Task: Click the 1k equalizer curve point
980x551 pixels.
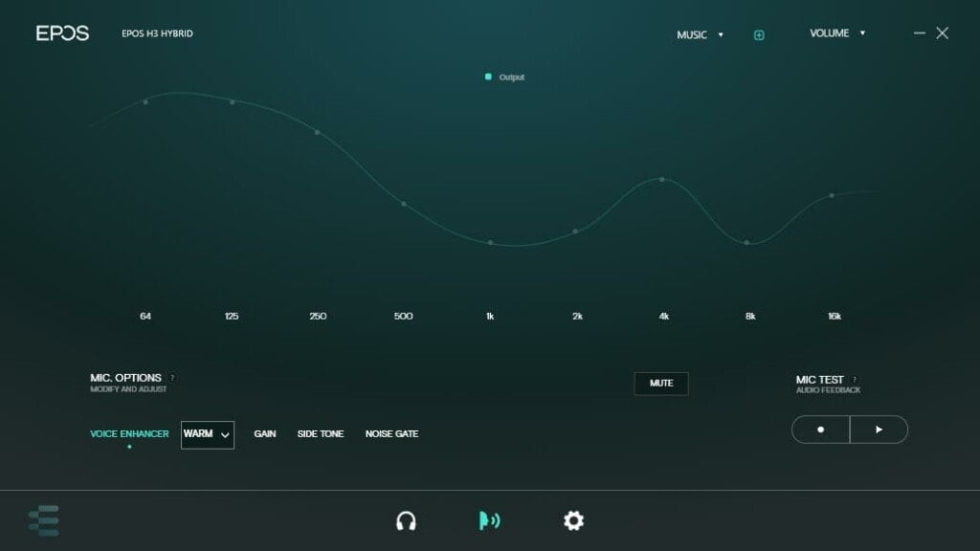Action: (490, 243)
